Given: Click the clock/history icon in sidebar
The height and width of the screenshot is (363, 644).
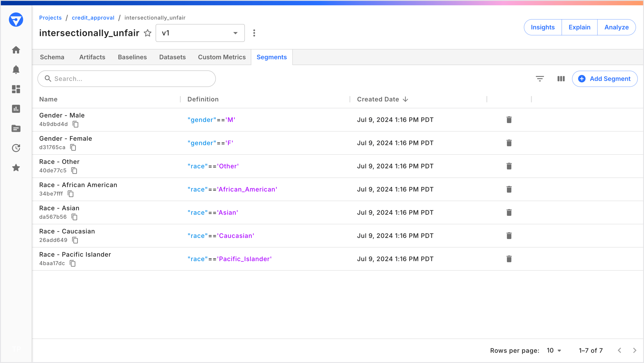Looking at the screenshot, I should [16, 147].
